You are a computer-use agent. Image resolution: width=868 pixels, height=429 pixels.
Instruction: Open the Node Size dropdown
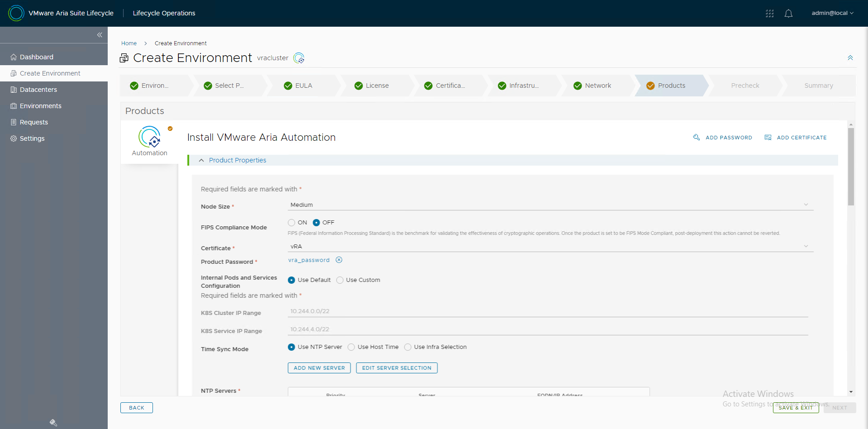(550, 205)
